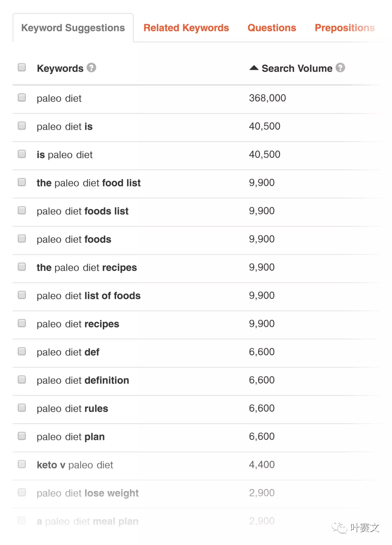Click the 'paleo diet rules' keyword text

[73, 409]
